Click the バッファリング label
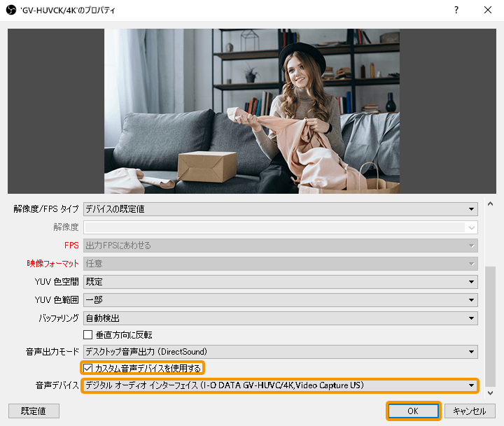 [59, 318]
